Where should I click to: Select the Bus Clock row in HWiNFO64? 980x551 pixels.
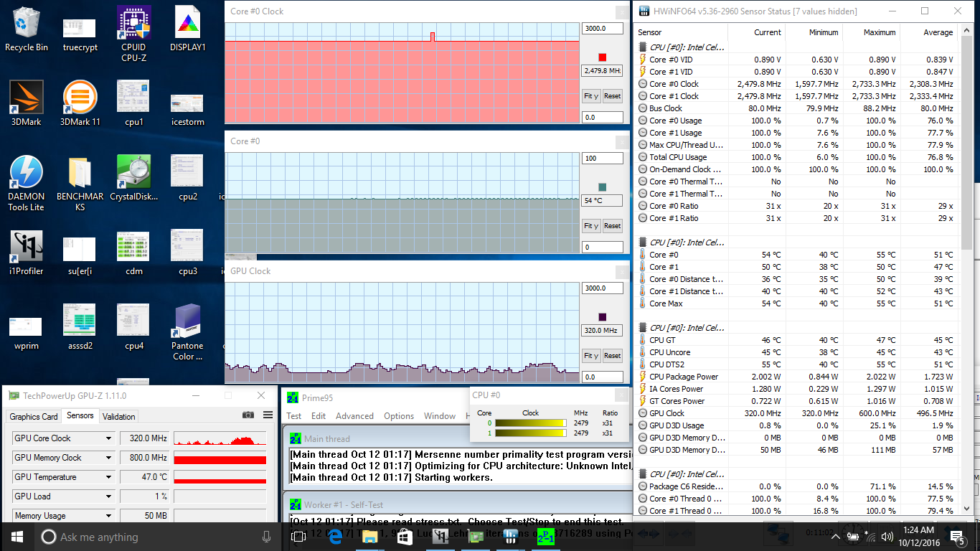796,108
